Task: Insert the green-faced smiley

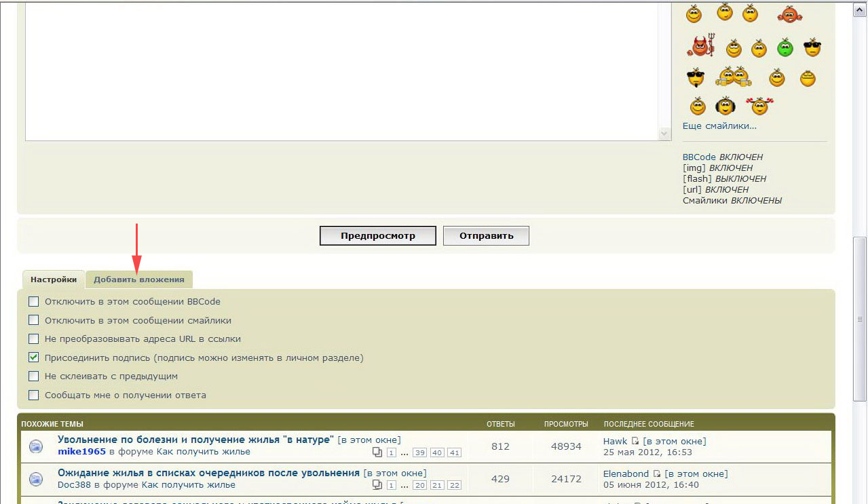Action: pos(785,47)
